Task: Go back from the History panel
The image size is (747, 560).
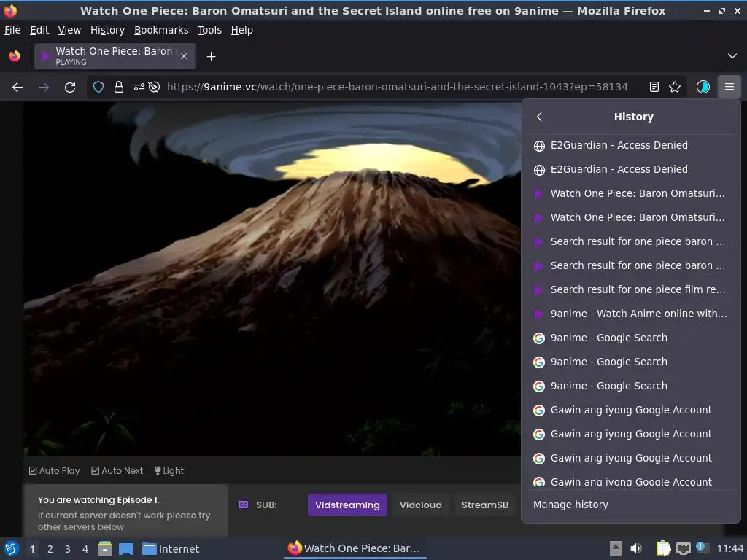Action: click(539, 117)
